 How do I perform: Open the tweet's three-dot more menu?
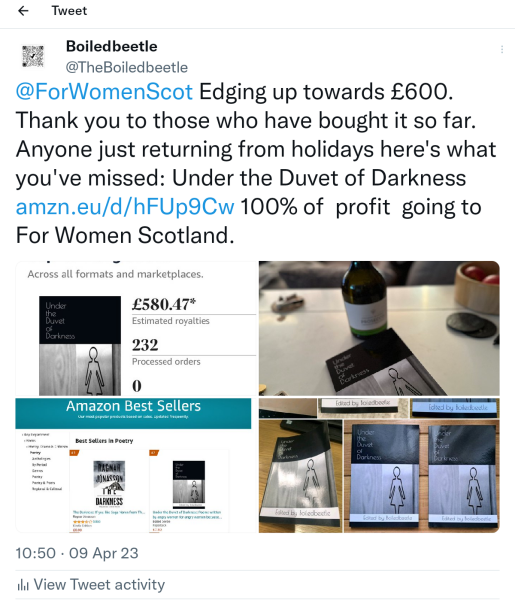[502, 49]
